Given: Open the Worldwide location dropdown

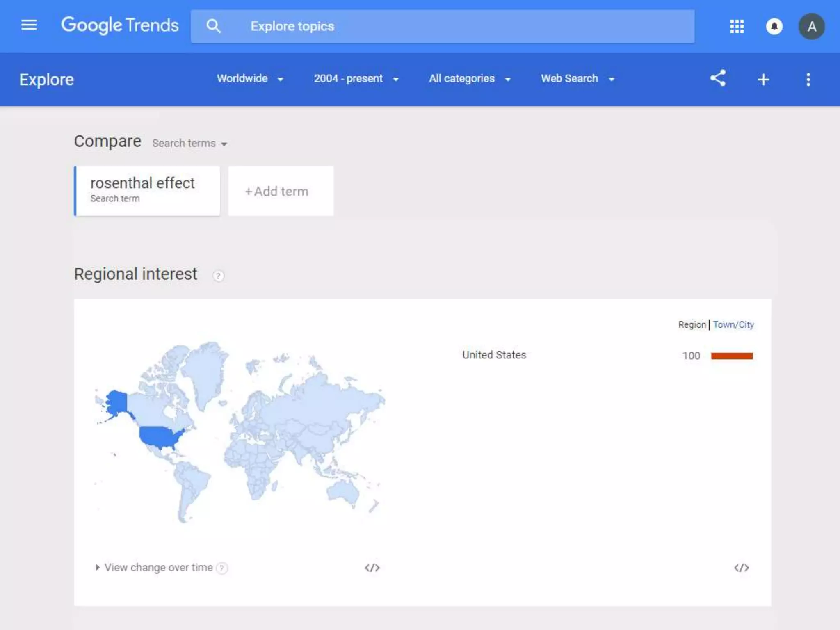Looking at the screenshot, I should point(250,79).
